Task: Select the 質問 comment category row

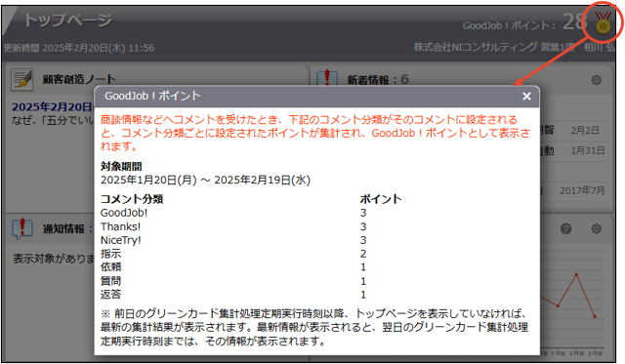Action: (233, 281)
